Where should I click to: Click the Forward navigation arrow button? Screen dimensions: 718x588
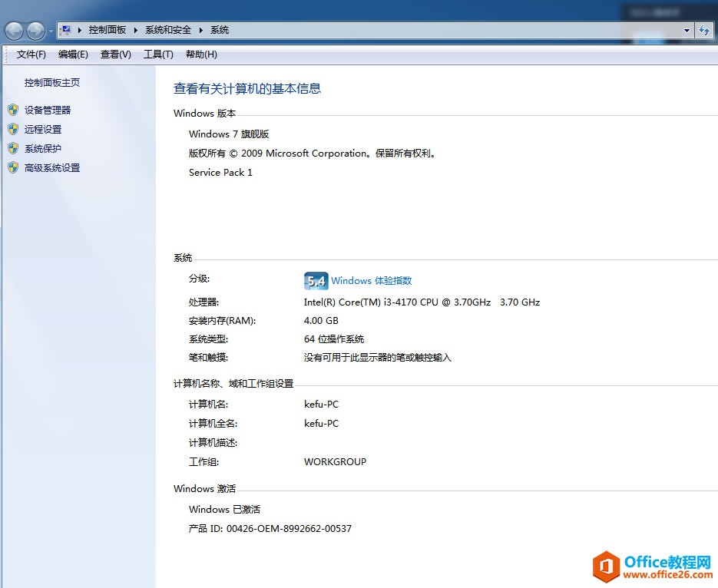[x=36, y=31]
